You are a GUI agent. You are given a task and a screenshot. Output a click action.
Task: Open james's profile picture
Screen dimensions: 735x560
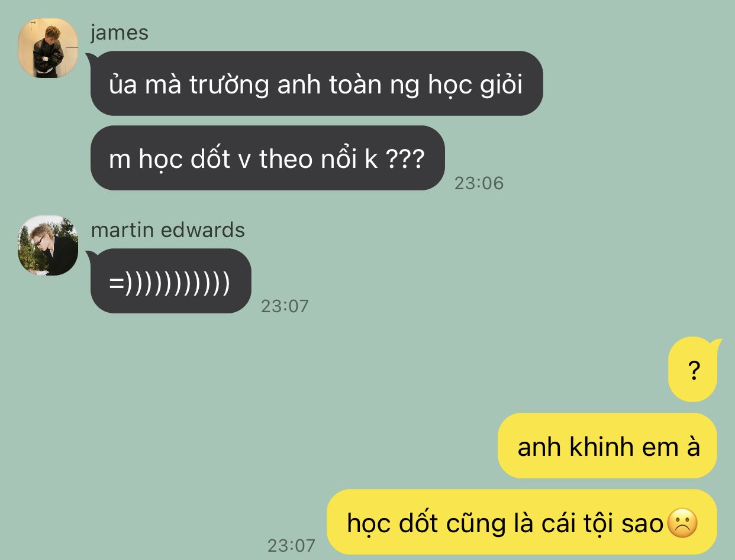pos(48,48)
